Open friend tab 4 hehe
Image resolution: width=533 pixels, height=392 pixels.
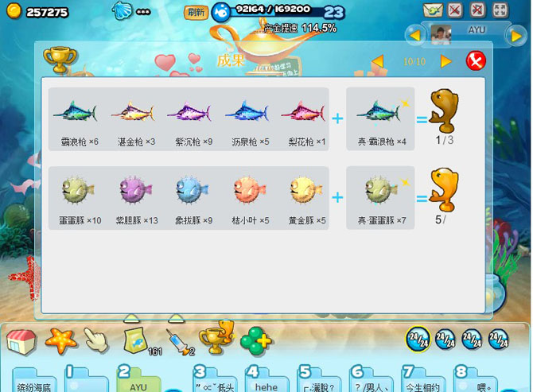click(x=266, y=379)
